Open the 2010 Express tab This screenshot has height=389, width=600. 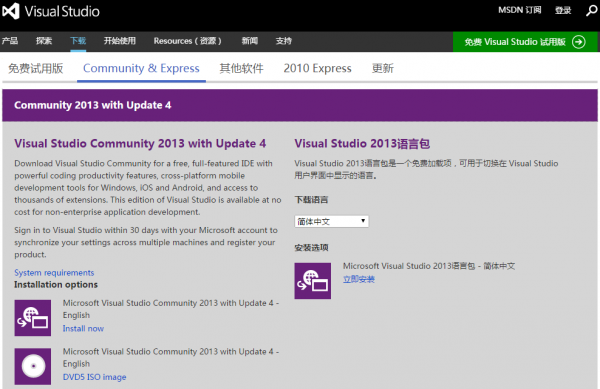pos(317,68)
